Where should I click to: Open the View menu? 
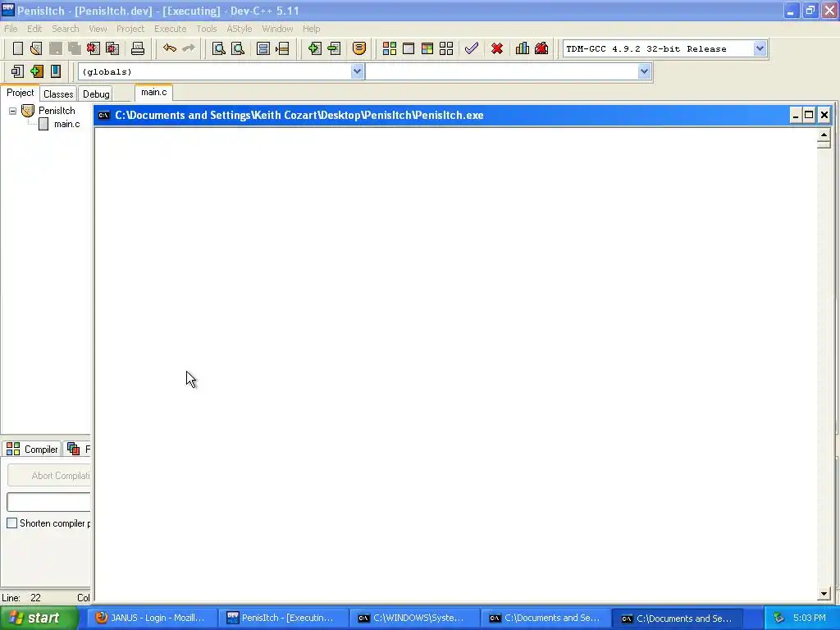click(98, 29)
